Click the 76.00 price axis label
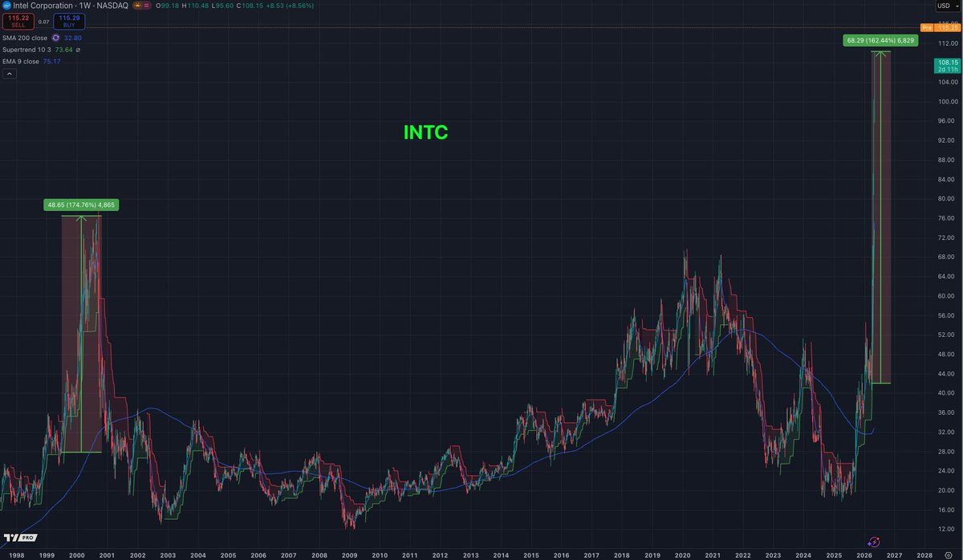Image resolution: width=963 pixels, height=560 pixels. 945,217
